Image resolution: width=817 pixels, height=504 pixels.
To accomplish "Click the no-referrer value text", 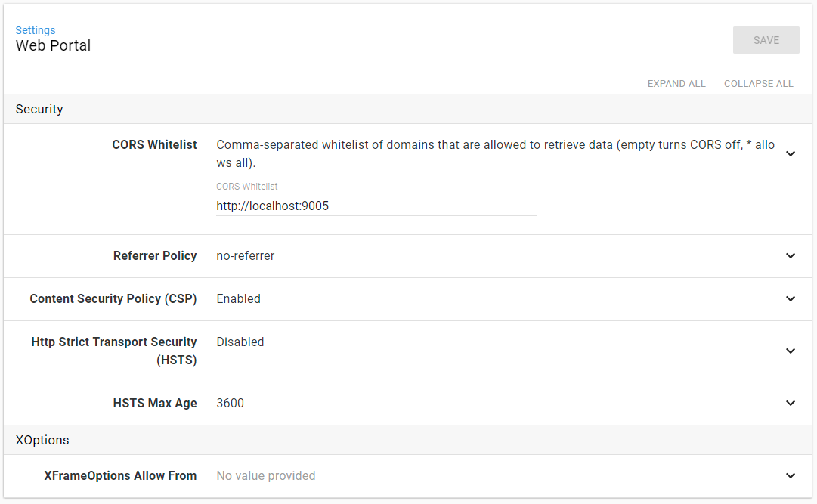I will 245,255.
